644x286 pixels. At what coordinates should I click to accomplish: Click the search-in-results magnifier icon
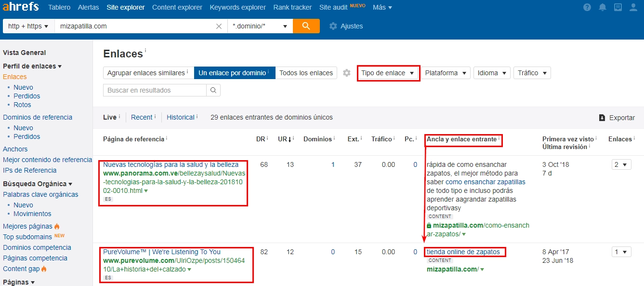click(213, 90)
